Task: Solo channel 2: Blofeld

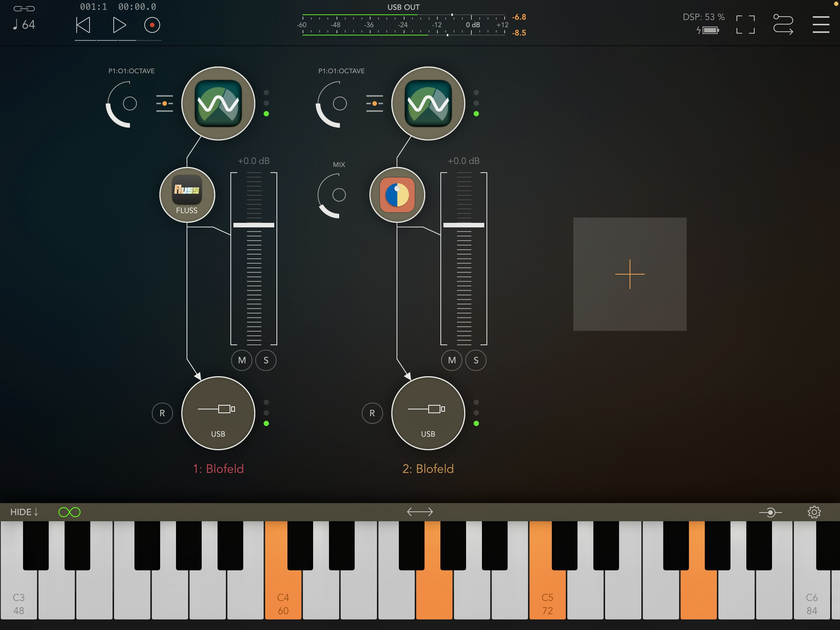Action: pos(476,360)
